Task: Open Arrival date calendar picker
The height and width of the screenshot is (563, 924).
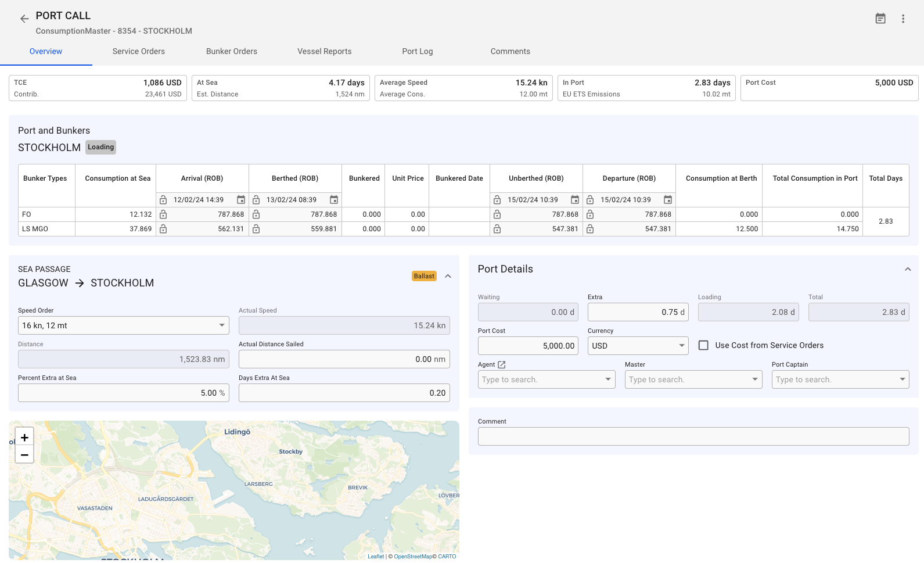Action: pos(241,200)
